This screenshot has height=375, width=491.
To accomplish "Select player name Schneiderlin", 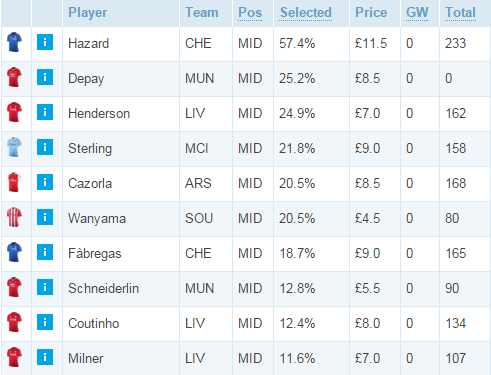I will [x=103, y=288].
